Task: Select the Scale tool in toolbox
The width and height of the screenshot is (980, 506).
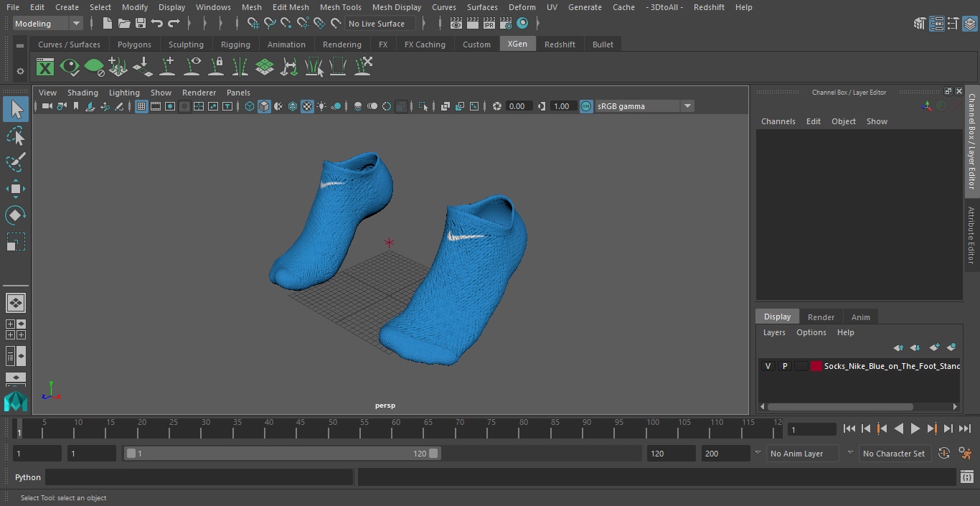Action: (16, 242)
